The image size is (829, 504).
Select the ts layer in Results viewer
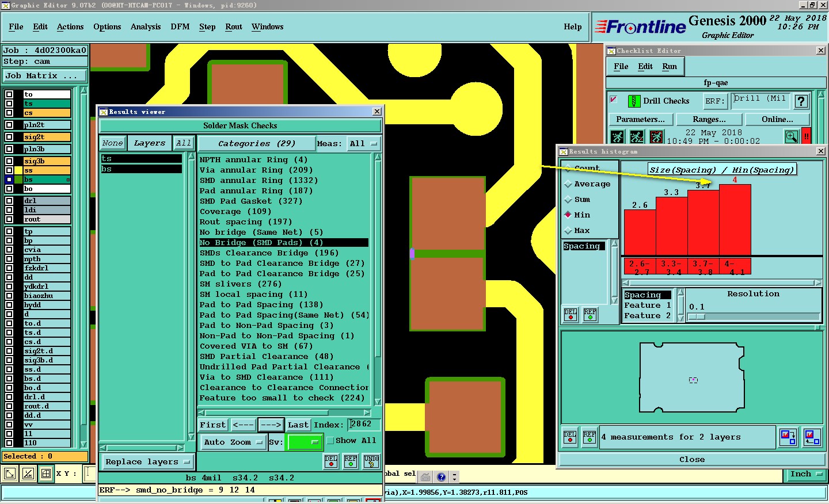pyautogui.click(x=141, y=159)
